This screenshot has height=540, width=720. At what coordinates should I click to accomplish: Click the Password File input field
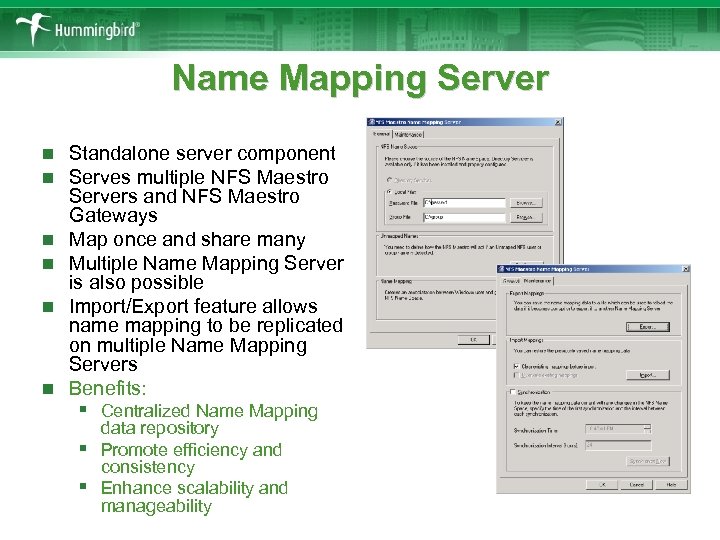(x=464, y=202)
